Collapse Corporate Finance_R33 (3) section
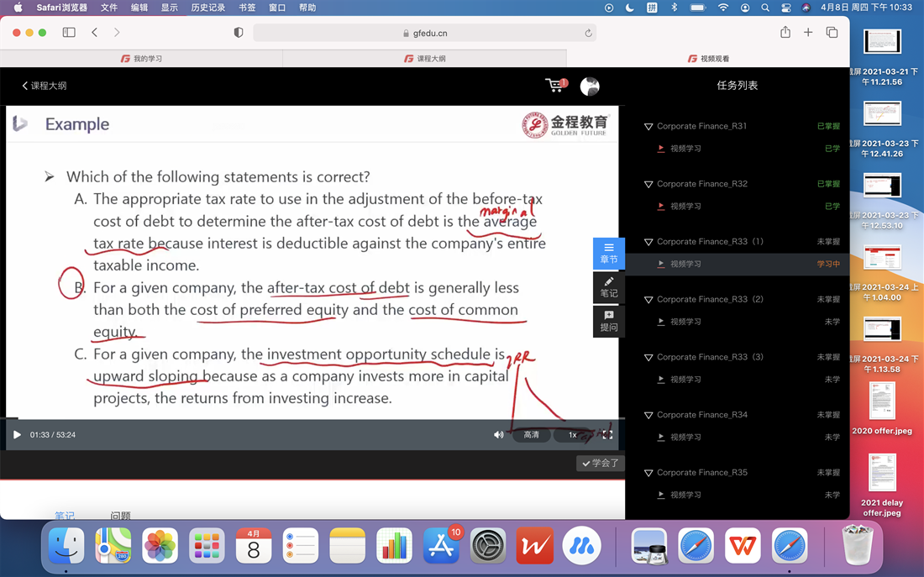This screenshot has height=577, width=924. tap(648, 358)
